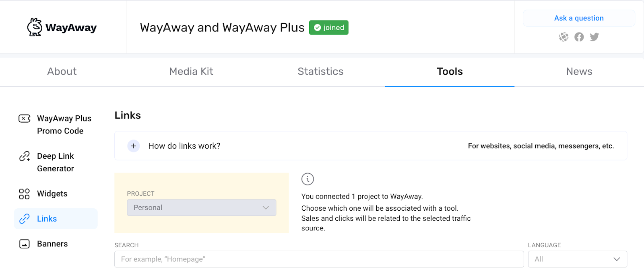Click the green joined badge

[x=329, y=27]
